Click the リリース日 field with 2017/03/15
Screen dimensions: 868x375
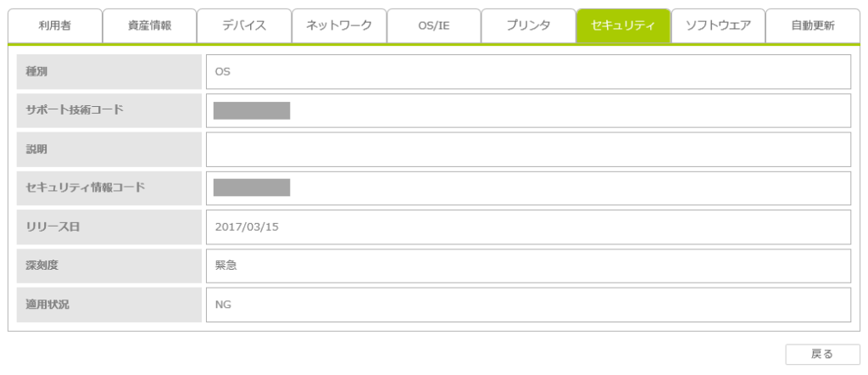coord(527,227)
